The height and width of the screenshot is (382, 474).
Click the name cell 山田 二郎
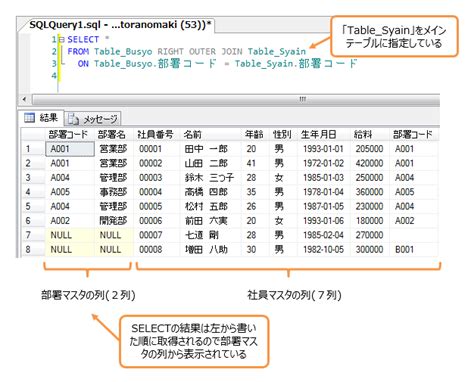pos(211,163)
